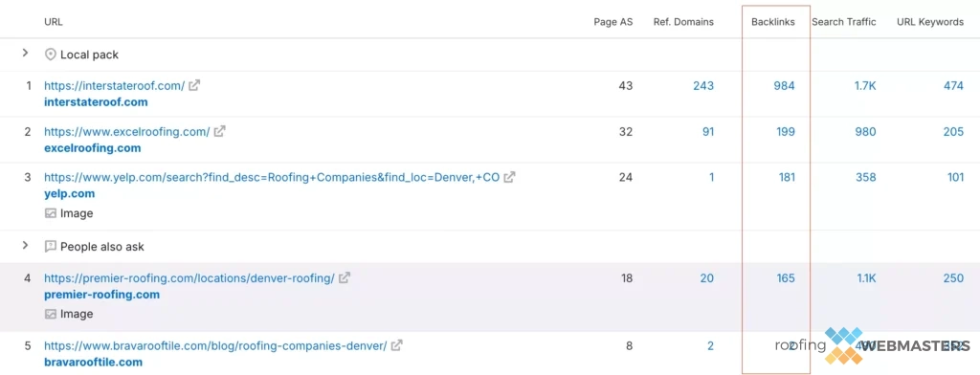Click the People also ask speech bubble icon
This screenshot has height=375, width=980.
[x=51, y=246]
